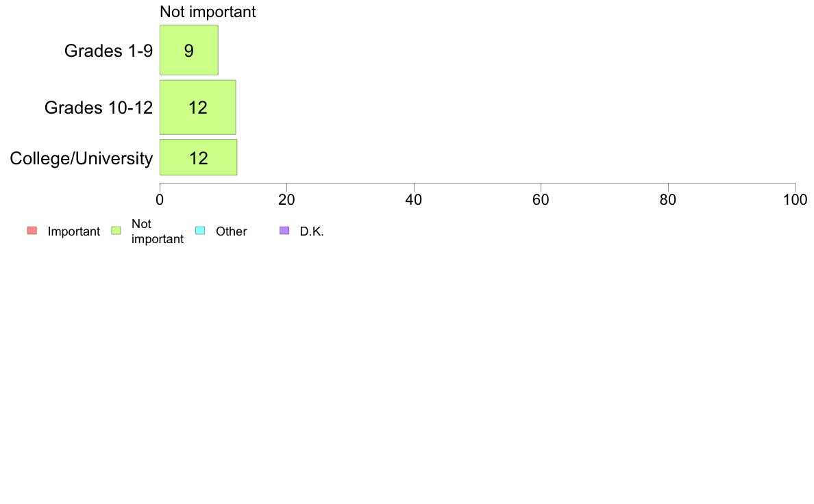Click the D.K. legend label

pos(312,231)
